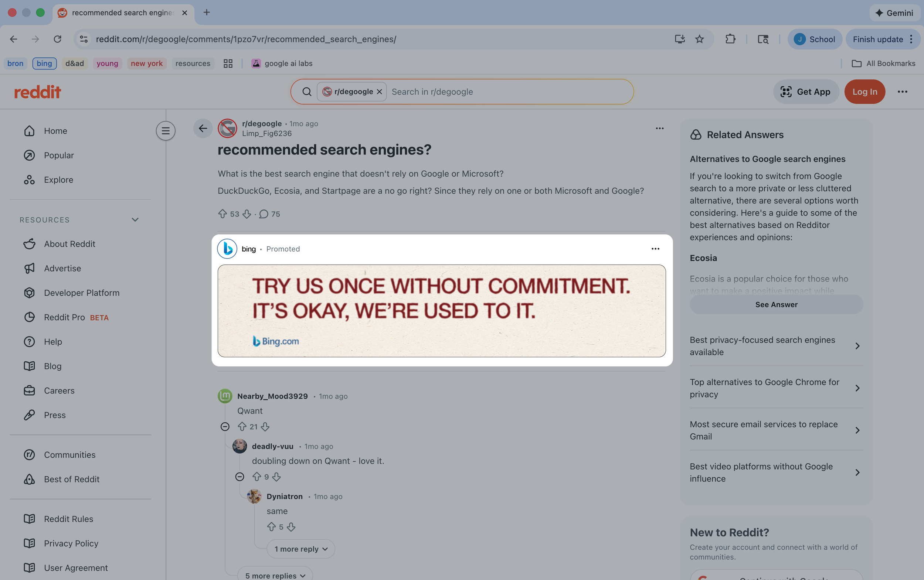Click the back arrow beside the post
Image resolution: width=924 pixels, height=580 pixels.
(203, 129)
